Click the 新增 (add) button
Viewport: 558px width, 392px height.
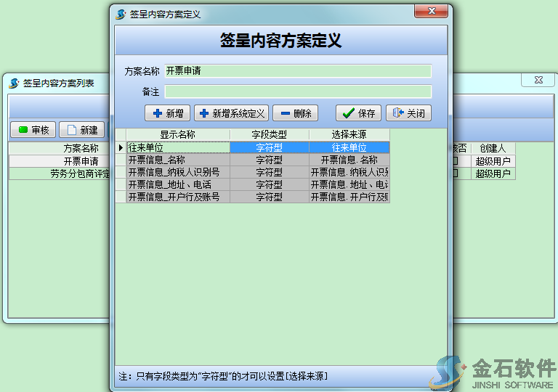click(167, 113)
